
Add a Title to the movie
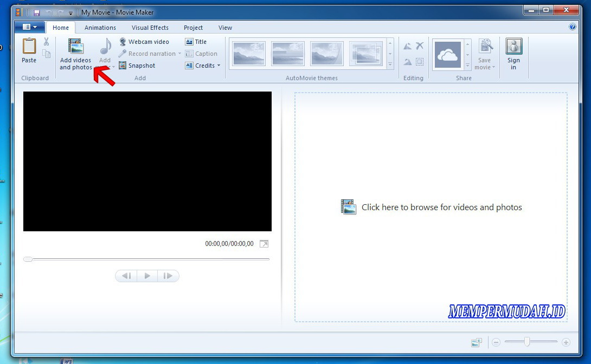click(196, 42)
